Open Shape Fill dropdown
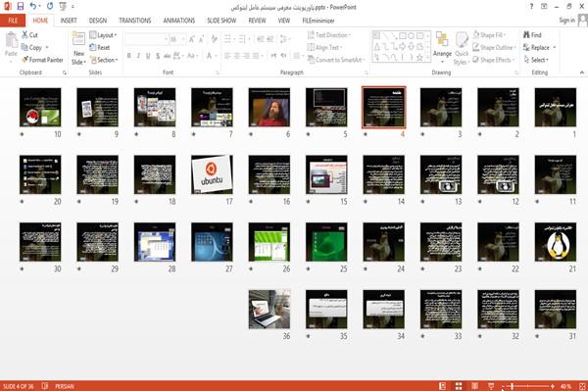Viewport: 588px width, 391px height. [x=489, y=35]
